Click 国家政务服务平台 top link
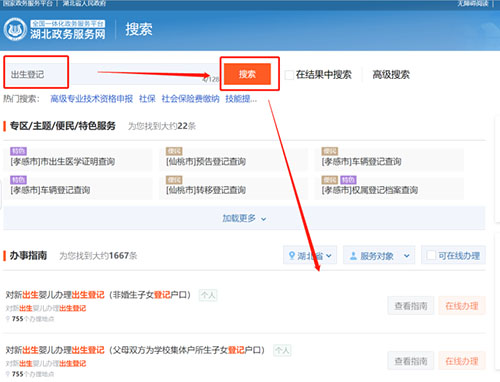This screenshot has height=382, width=500. [x=27, y=3]
